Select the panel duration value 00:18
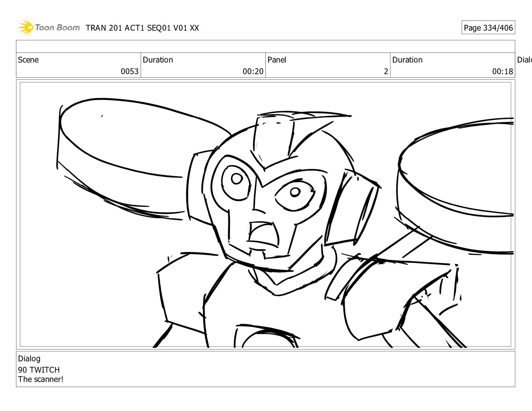The image size is (532, 411). (x=503, y=71)
